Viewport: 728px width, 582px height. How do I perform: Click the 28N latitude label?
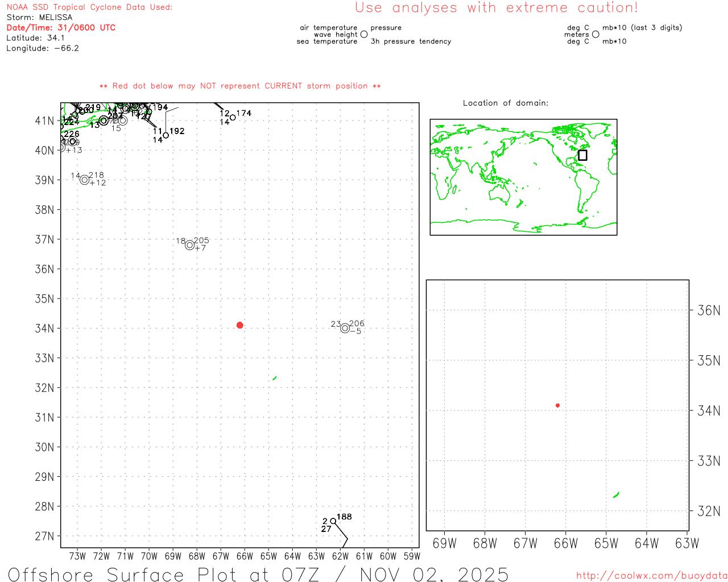pos(44,506)
